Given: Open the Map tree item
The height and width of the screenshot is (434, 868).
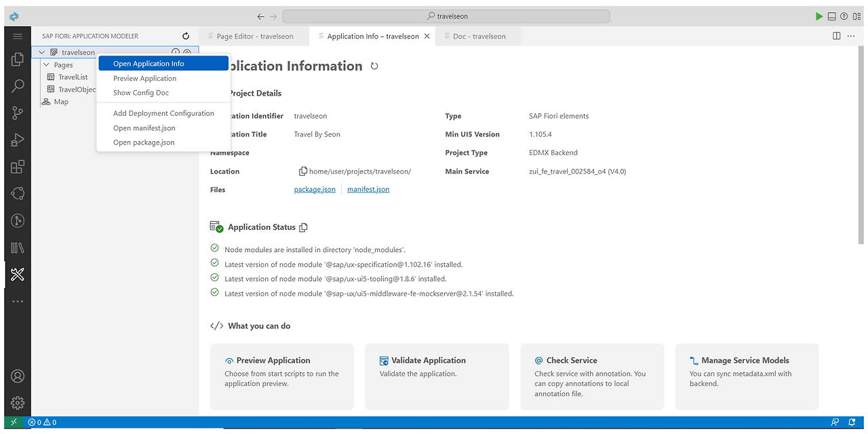Looking at the screenshot, I should coord(61,102).
